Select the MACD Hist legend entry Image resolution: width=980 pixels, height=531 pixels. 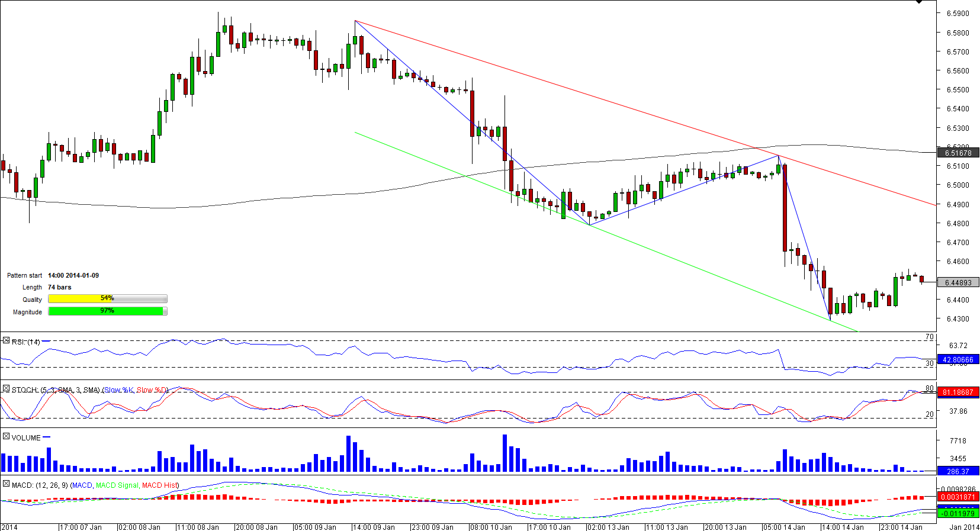click(159, 485)
